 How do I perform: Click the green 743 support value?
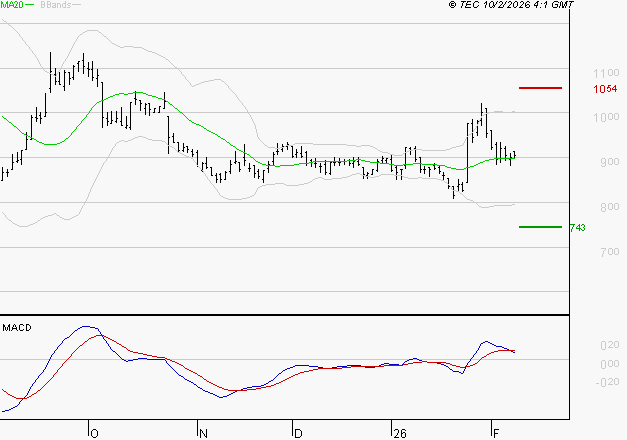(578, 228)
